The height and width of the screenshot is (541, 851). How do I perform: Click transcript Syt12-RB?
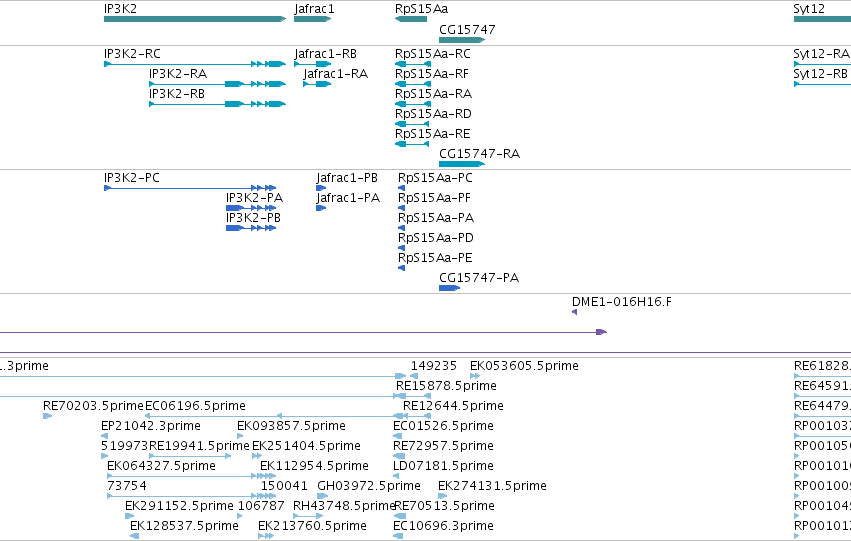pyautogui.click(x=822, y=84)
